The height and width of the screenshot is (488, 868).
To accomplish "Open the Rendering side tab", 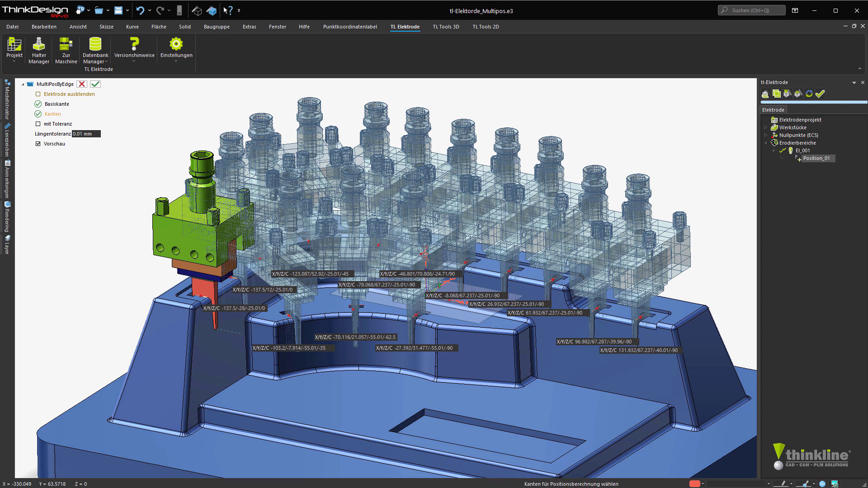I will pyautogui.click(x=7, y=217).
